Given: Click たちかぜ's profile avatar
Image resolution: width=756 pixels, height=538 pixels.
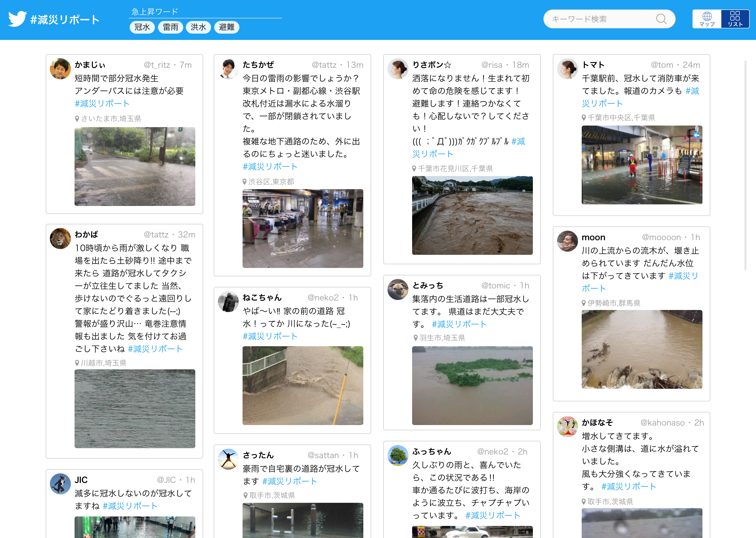Looking at the screenshot, I should click(x=229, y=69).
